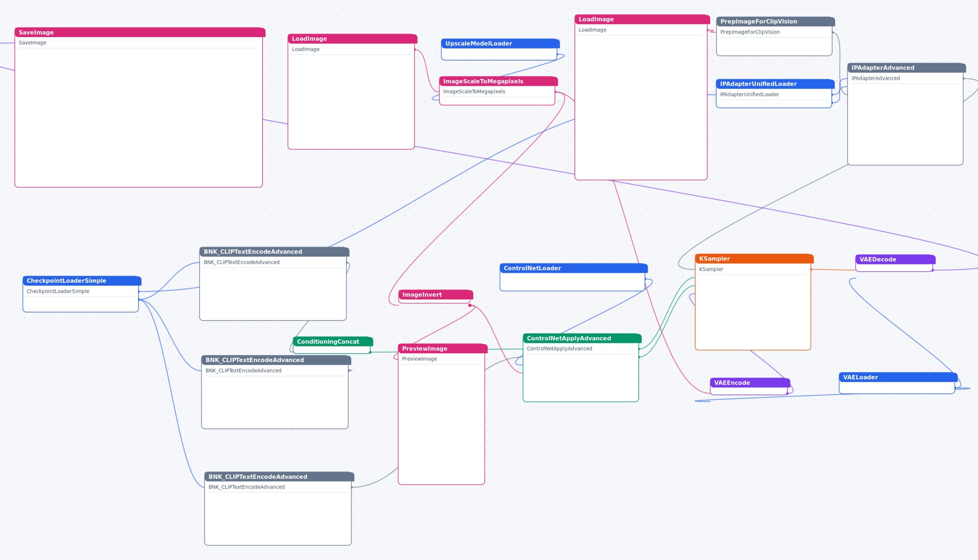Screen dimensions: 978x560
Task: Click ConditioningConcat output port dot
Action: (x=371, y=352)
